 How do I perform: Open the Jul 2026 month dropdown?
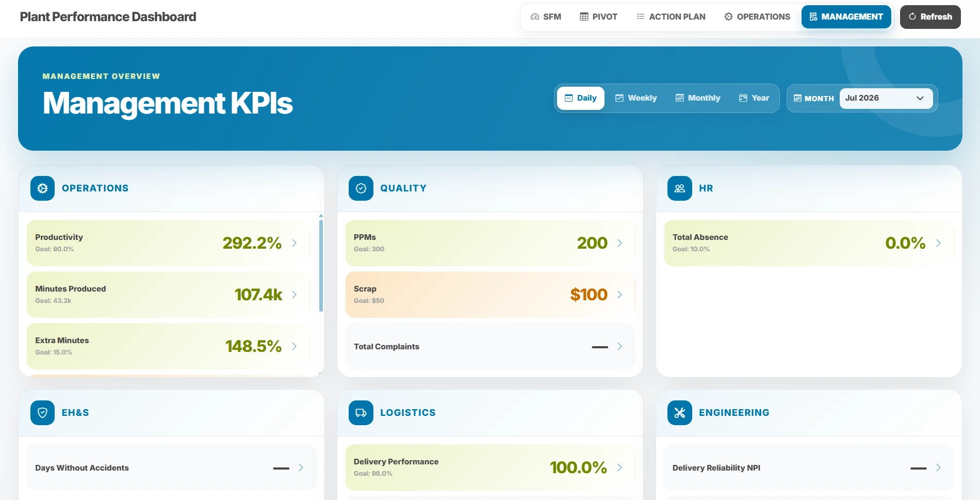click(x=886, y=99)
